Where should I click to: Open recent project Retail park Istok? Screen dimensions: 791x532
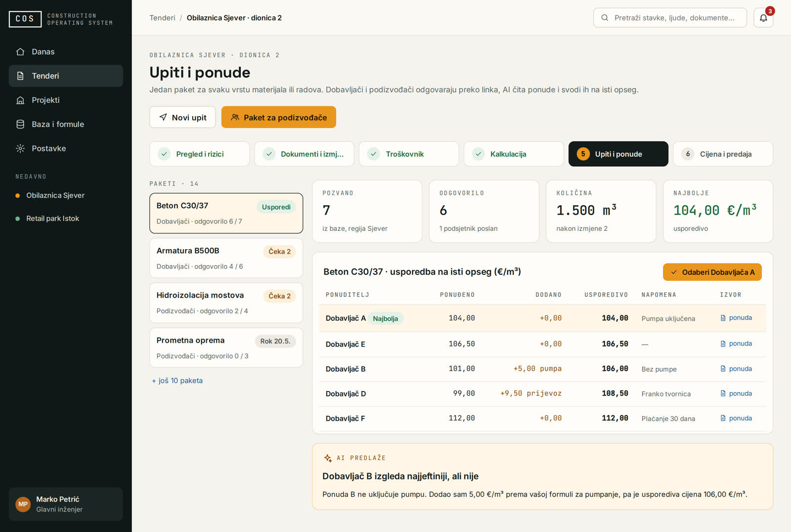(x=52, y=219)
